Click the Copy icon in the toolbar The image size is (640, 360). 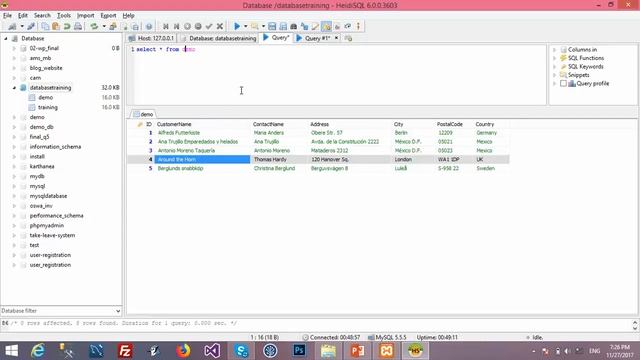click(45, 26)
